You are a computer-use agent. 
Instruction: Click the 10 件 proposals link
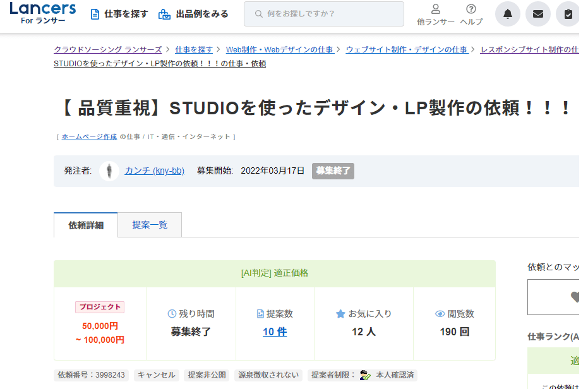point(275,332)
